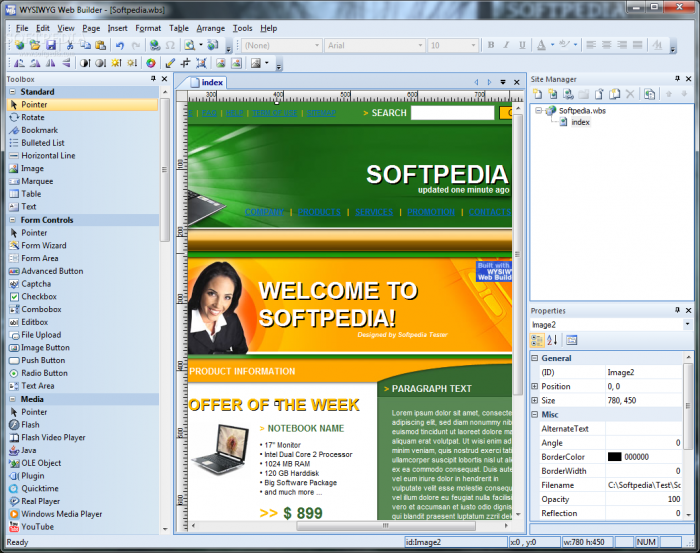The height and width of the screenshot is (553, 700).
Task: Expand the Position property row
Action: point(535,386)
